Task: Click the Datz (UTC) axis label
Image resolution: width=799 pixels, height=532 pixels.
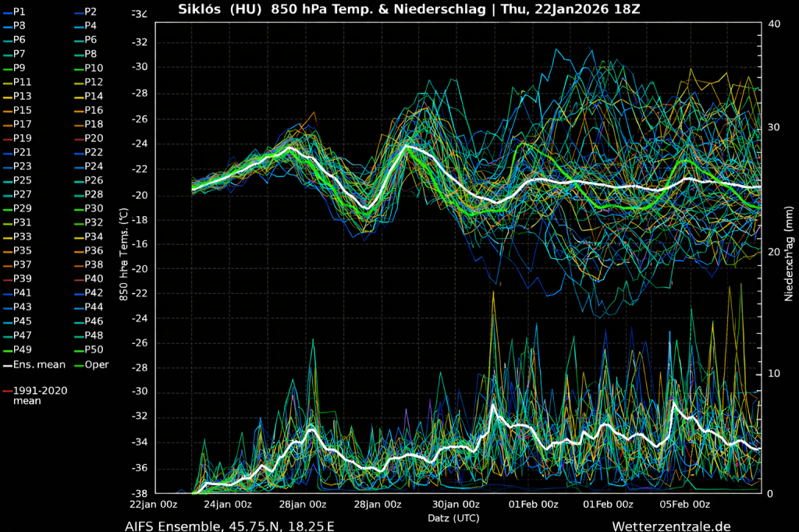Action: [453, 517]
